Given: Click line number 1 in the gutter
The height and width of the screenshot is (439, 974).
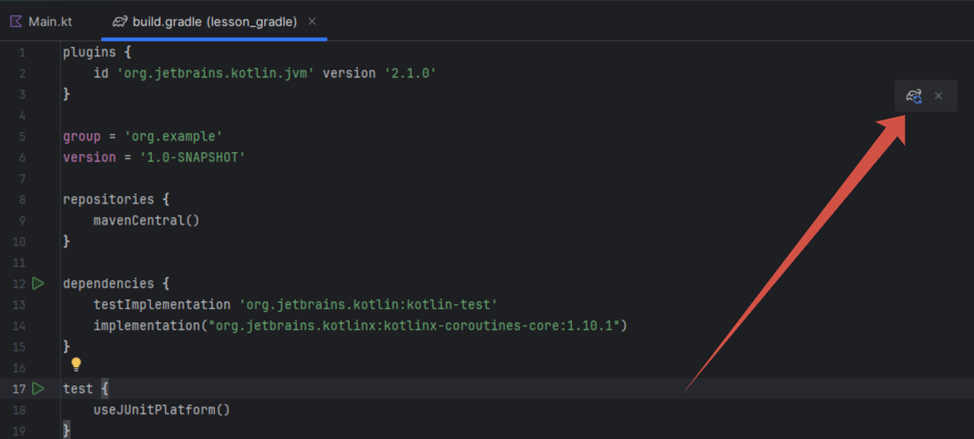Looking at the screenshot, I should click(22, 52).
